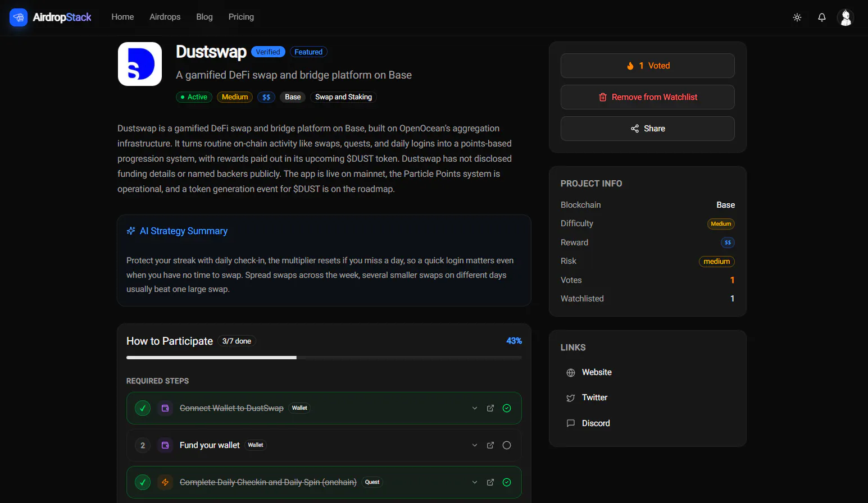The image size is (868, 503).
Task: Expand the Connect Wallet to DustSwap step
Action: coord(475,408)
